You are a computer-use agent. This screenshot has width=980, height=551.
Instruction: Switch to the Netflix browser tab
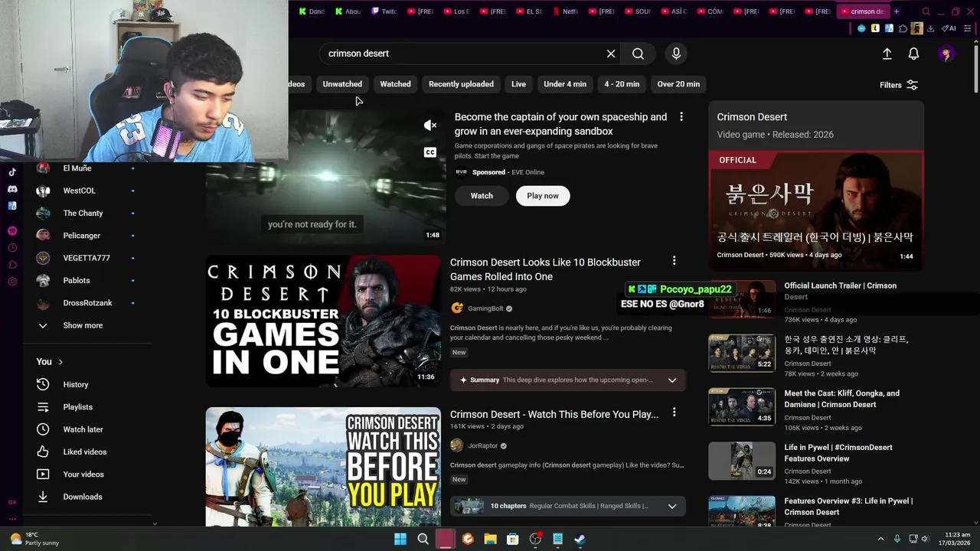point(564,11)
